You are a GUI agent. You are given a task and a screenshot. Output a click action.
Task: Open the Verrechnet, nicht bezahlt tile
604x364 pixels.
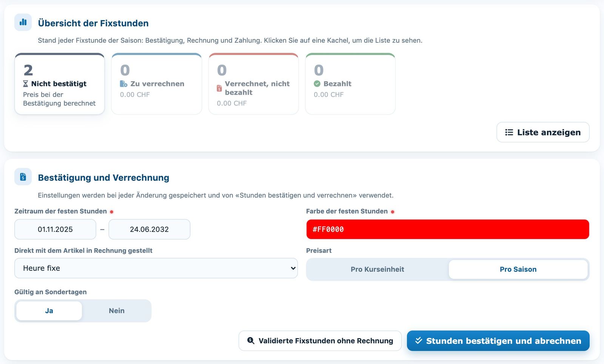coord(254,84)
